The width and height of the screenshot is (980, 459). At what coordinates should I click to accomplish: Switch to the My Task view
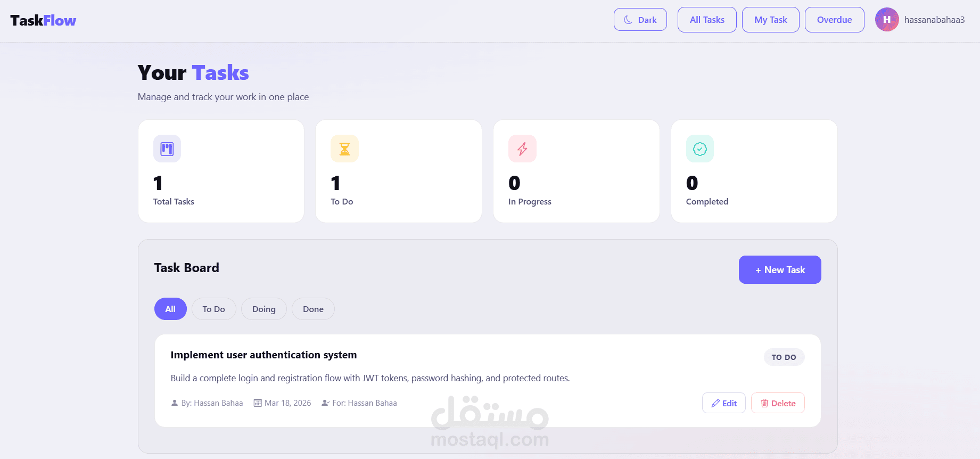(x=770, y=19)
